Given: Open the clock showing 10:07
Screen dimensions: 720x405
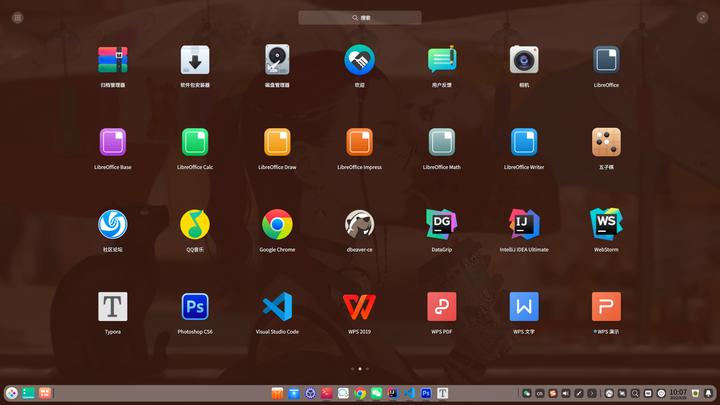Looking at the screenshot, I should coord(678,394).
